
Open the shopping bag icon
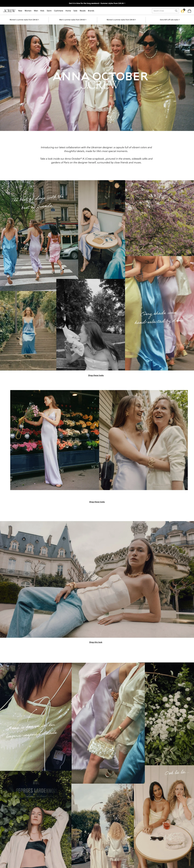tap(189, 11)
